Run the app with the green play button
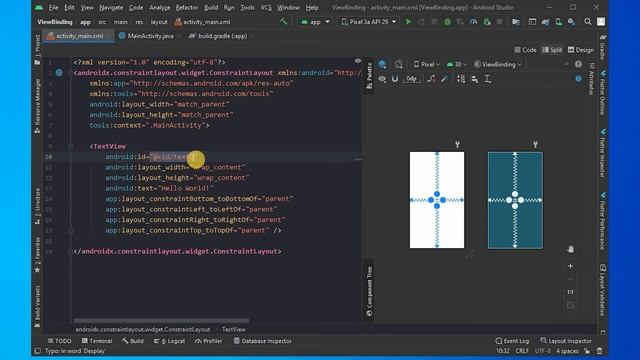 point(408,22)
